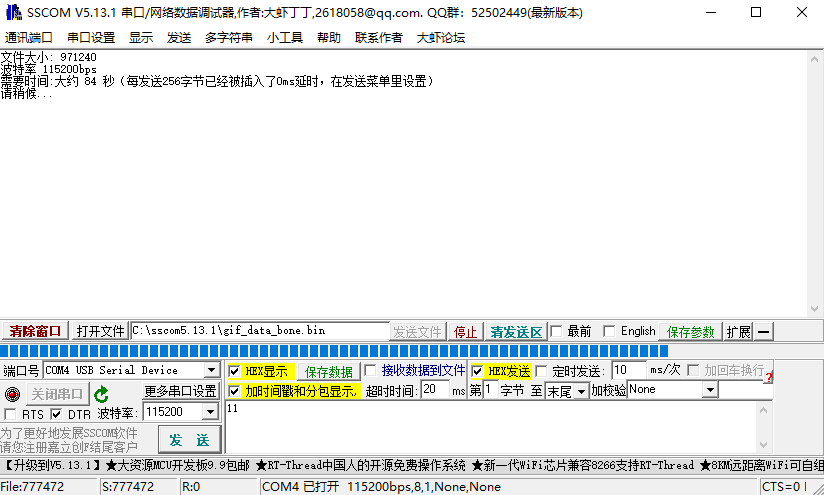The height and width of the screenshot is (495, 824).
Task: Click the 打开文件 button
Action: pos(100,332)
